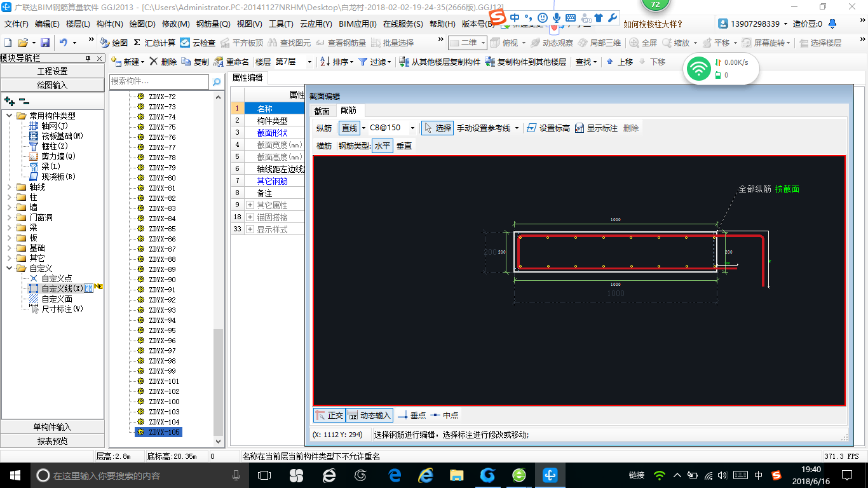Click Windows Start button
The width and height of the screenshot is (868, 488).
click(14, 475)
